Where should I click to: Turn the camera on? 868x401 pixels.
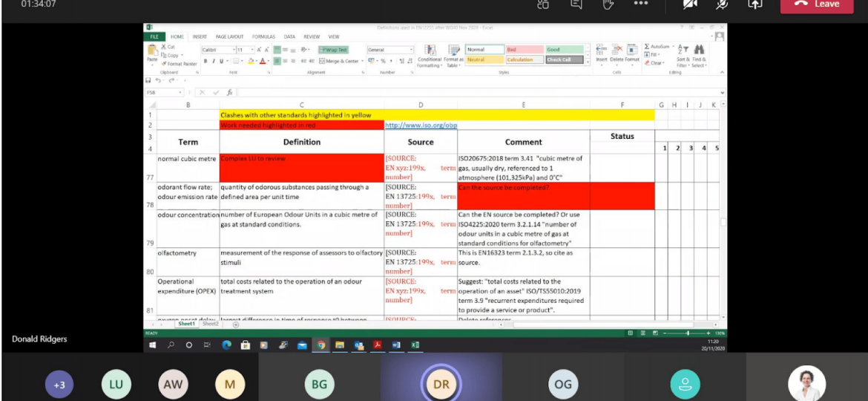pyautogui.click(x=690, y=3)
